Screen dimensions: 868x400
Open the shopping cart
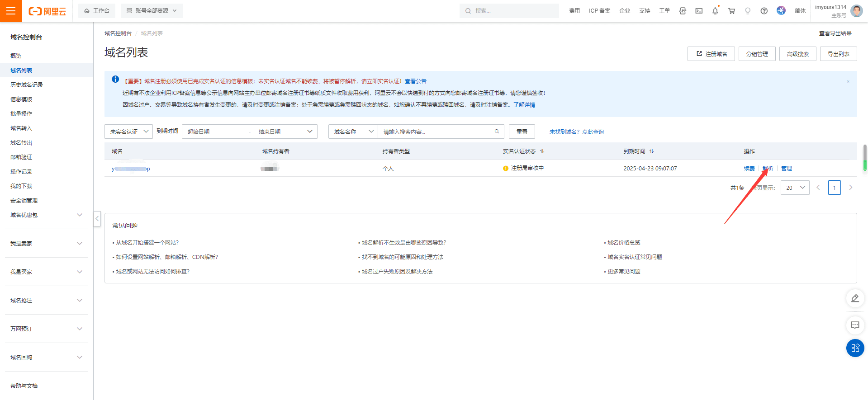click(731, 11)
